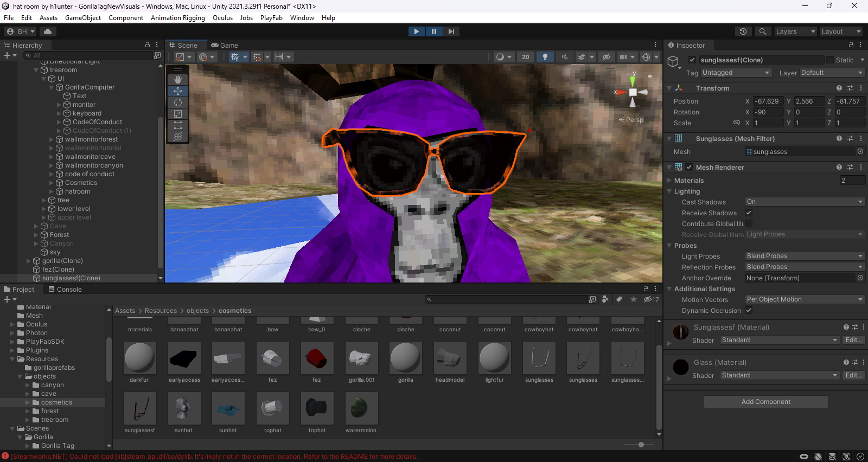This screenshot has height=462, width=868.
Task: Select the Hand view tool
Action: point(178,80)
